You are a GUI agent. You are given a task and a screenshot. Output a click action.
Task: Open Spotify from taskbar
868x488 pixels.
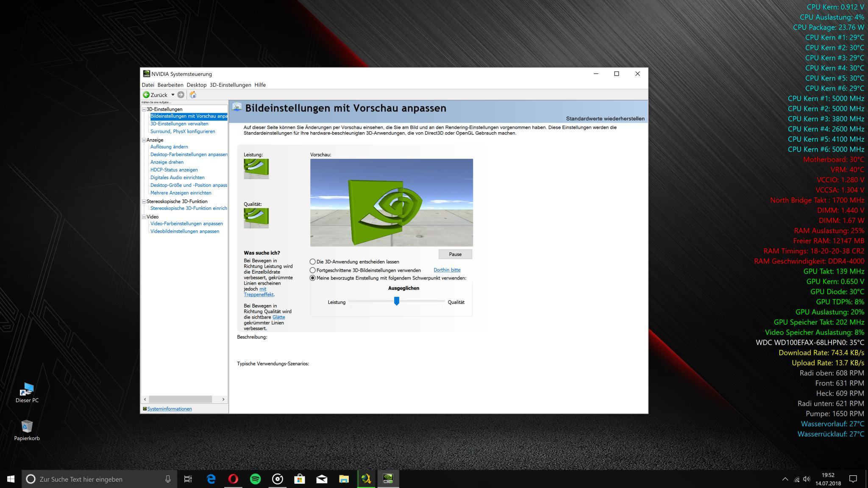(255, 479)
